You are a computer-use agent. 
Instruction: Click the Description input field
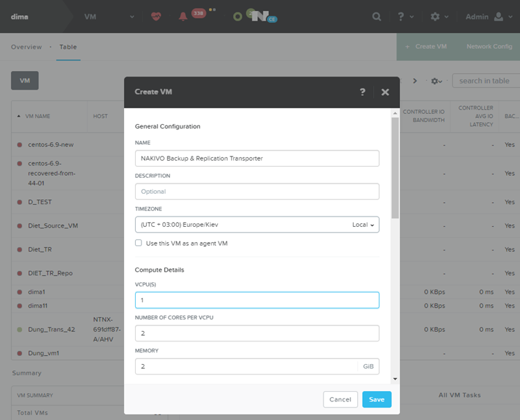click(x=257, y=191)
